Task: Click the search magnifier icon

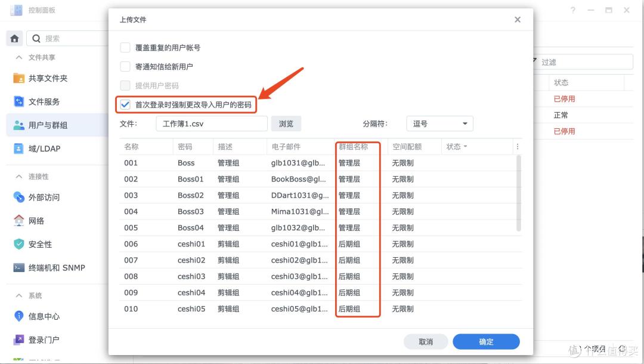Action: (x=36, y=39)
